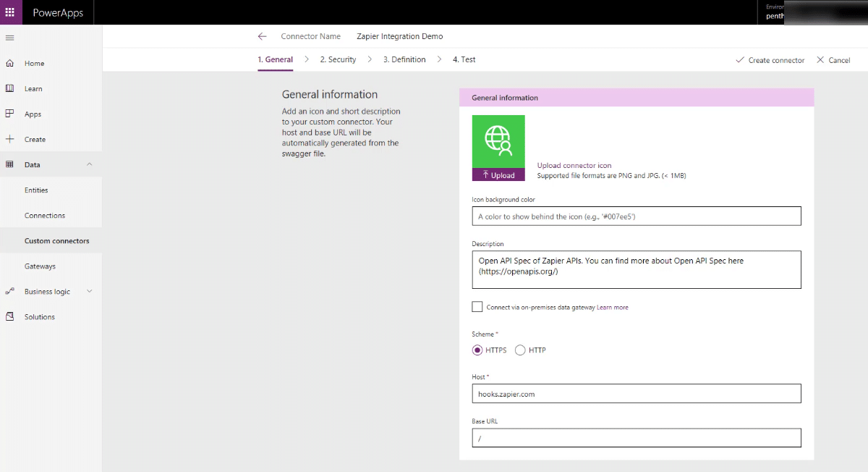Screen dimensions: 868x472
Task: Click the Solutions icon in sidebar
Action: (x=10, y=317)
